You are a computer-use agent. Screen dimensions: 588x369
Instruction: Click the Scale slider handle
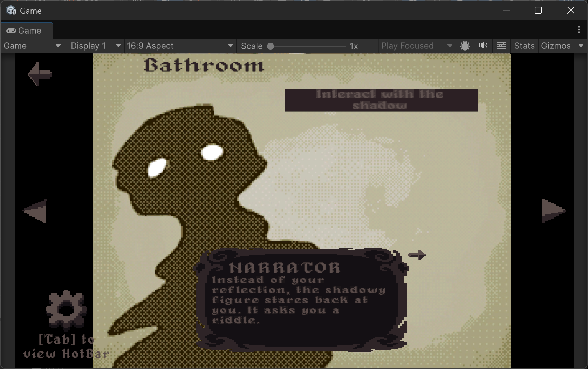pos(271,46)
